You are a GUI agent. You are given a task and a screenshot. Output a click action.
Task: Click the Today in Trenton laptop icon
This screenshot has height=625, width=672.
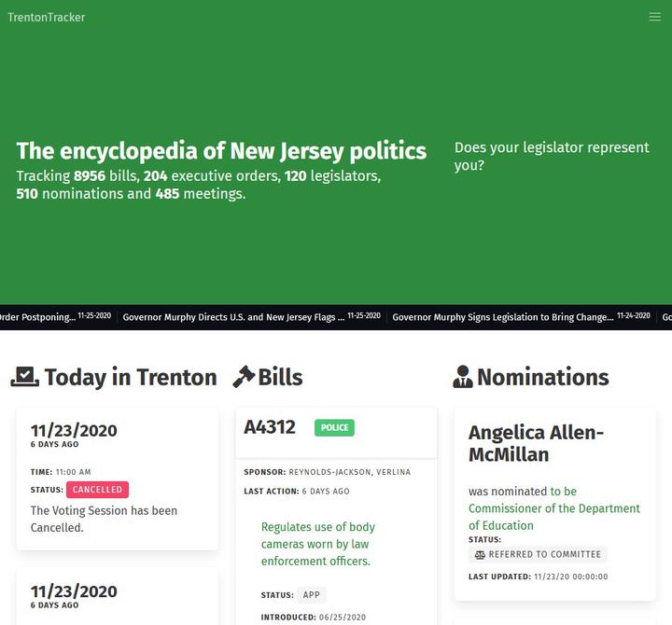25,377
